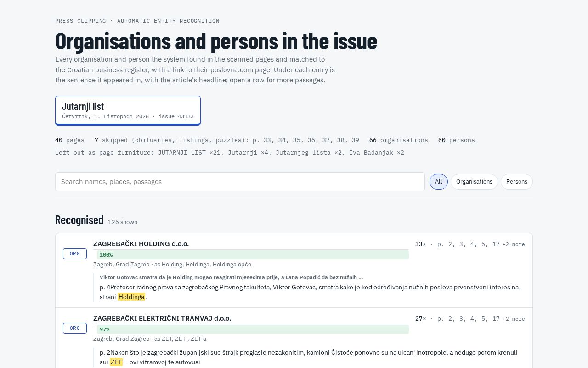
Task: Click the '40 pages' statistic
Action: (x=70, y=140)
